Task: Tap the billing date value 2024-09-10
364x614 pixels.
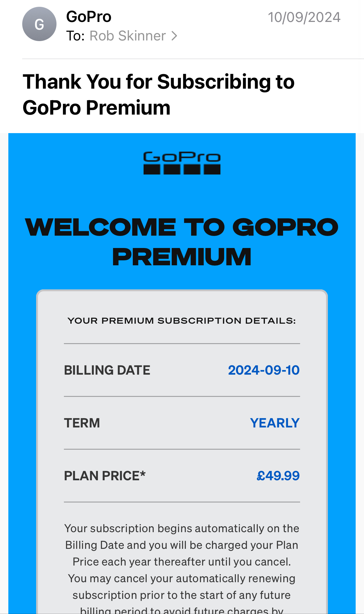Action: (264, 370)
